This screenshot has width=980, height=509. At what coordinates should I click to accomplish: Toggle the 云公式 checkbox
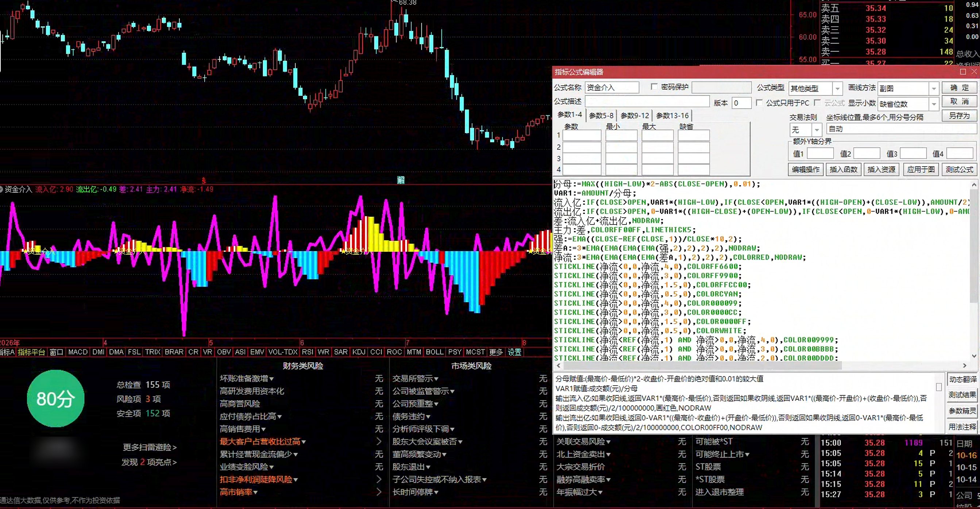[817, 103]
